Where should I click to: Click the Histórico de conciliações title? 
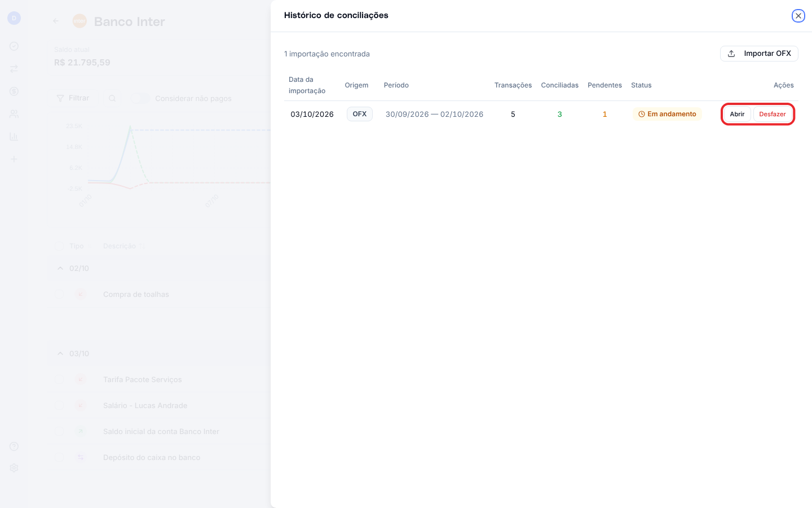tap(336, 15)
